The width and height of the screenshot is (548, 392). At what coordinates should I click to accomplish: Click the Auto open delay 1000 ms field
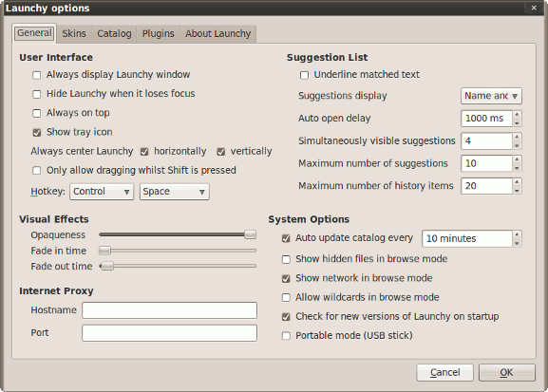[486, 119]
